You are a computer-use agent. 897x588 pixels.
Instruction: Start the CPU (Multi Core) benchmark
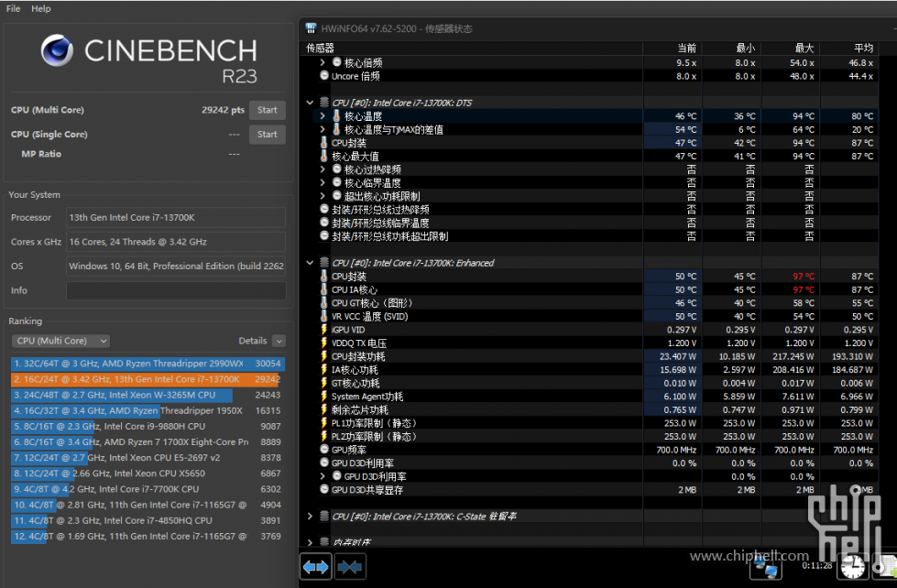(x=268, y=110)
